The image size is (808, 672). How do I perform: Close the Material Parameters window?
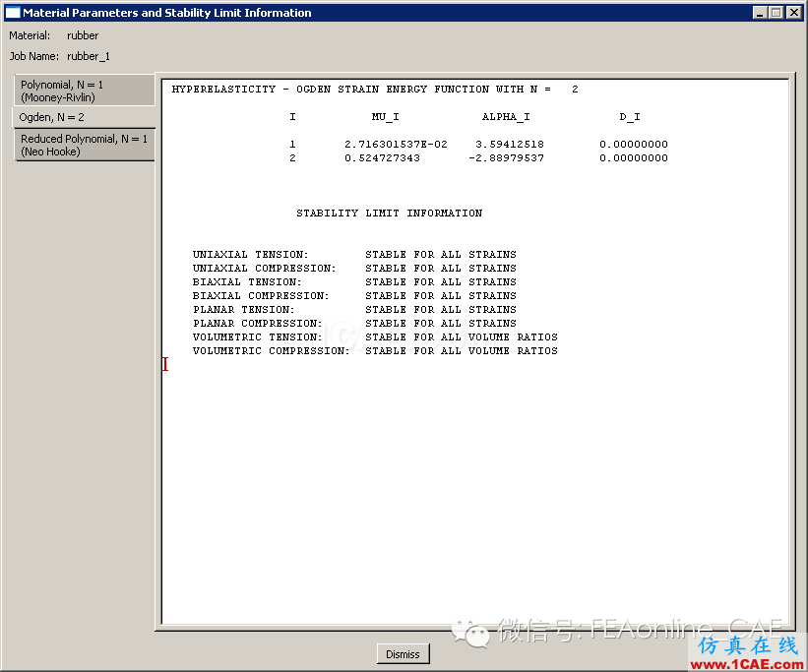coord(794,13)
